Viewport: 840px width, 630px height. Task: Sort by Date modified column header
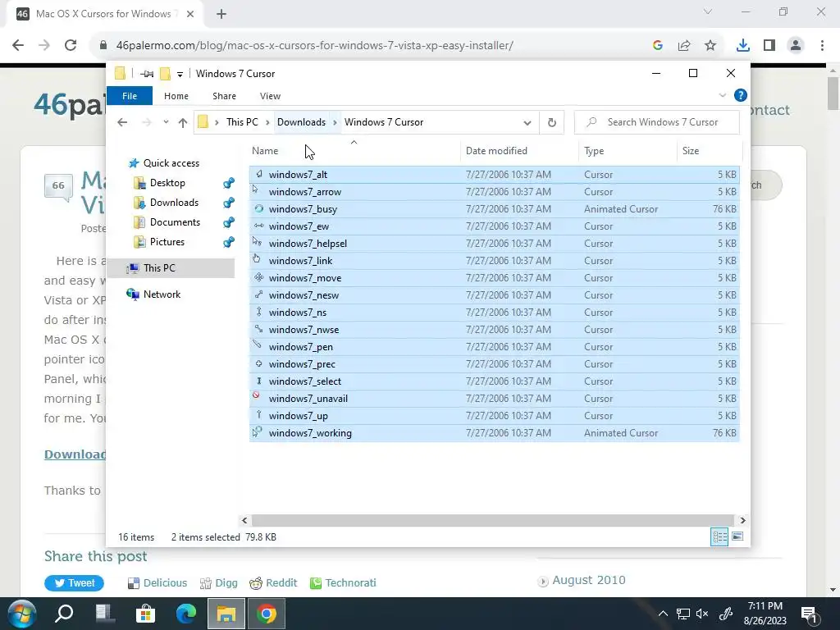coord(519,151)
